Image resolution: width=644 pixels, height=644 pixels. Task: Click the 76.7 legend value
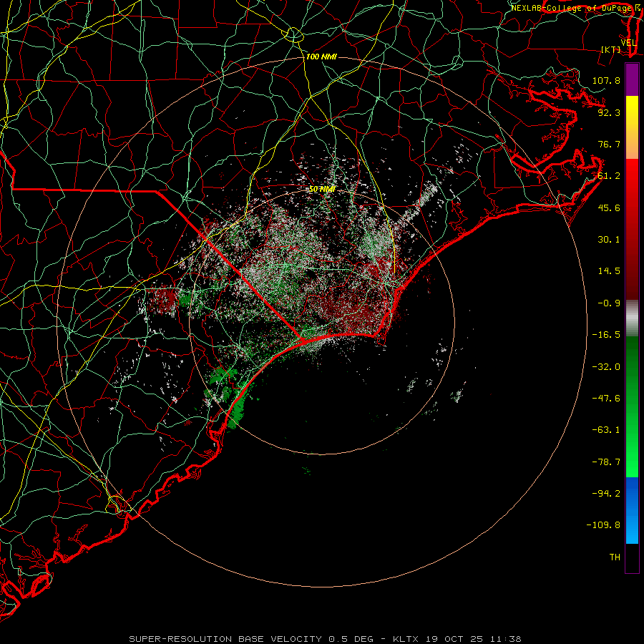(x=609, y=144)
